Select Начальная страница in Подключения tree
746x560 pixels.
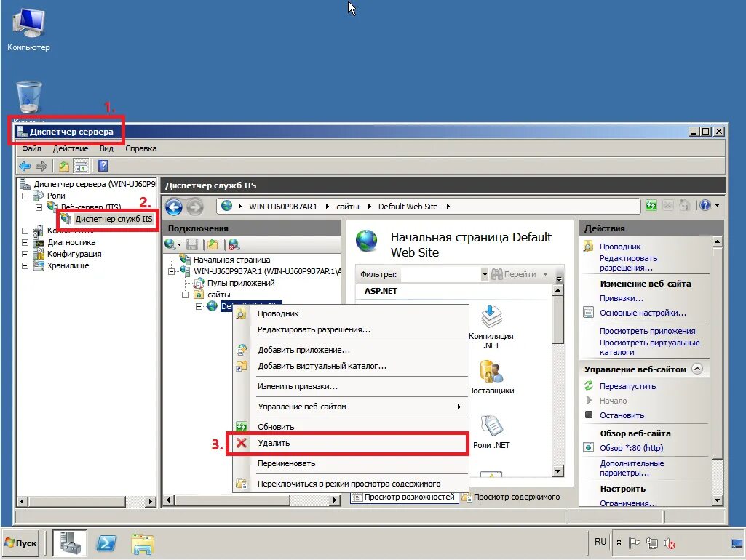(231, 260)
